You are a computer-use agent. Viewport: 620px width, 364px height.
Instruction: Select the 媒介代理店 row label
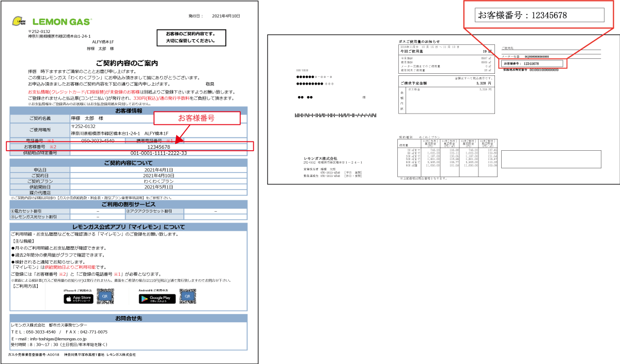40,193
